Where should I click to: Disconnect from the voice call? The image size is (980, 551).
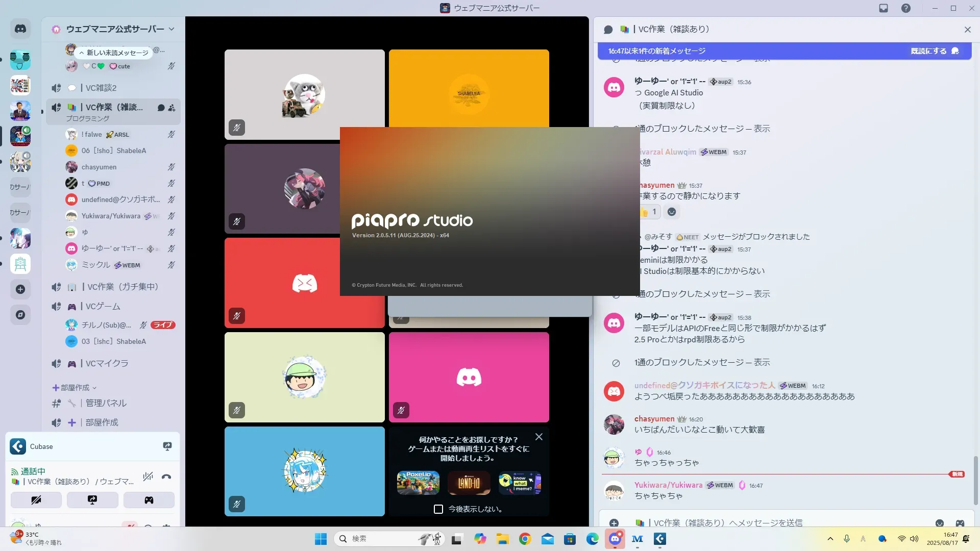click(x=166, y=477)
